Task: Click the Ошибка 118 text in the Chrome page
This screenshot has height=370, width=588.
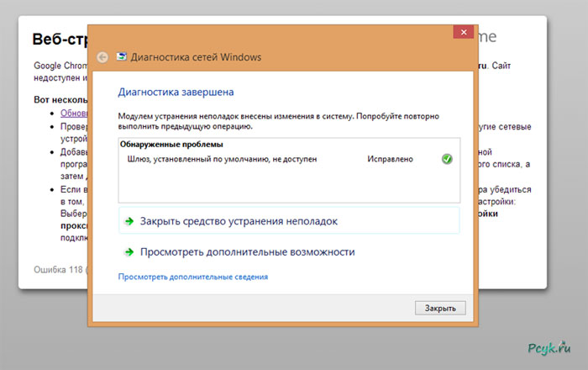Action: click(x=60, y=269)
